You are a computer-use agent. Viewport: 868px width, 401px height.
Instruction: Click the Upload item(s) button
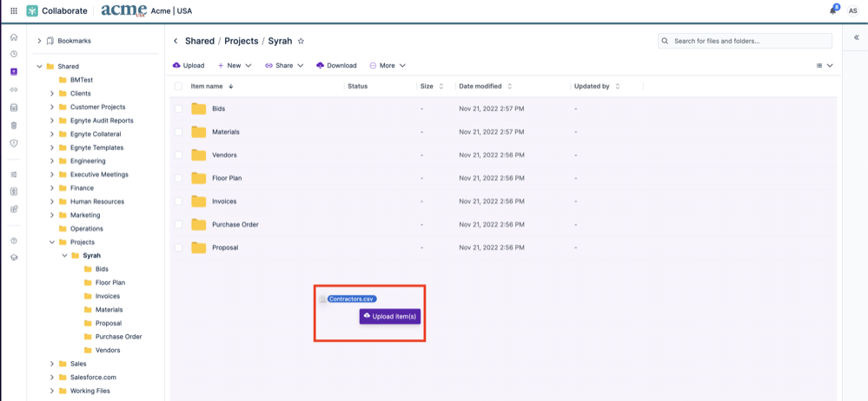[x=390, y=317]
